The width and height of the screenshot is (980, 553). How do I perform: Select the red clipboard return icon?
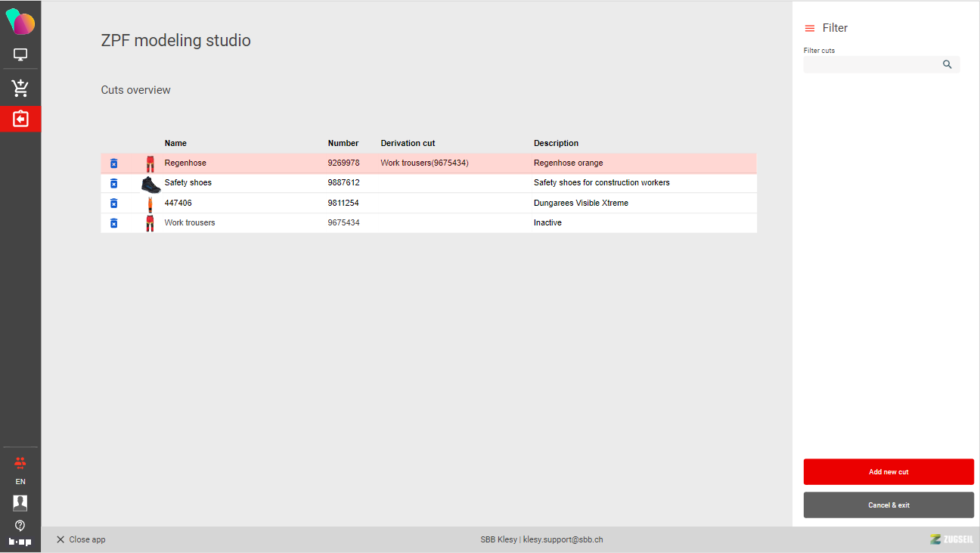[x=20, y=119]
